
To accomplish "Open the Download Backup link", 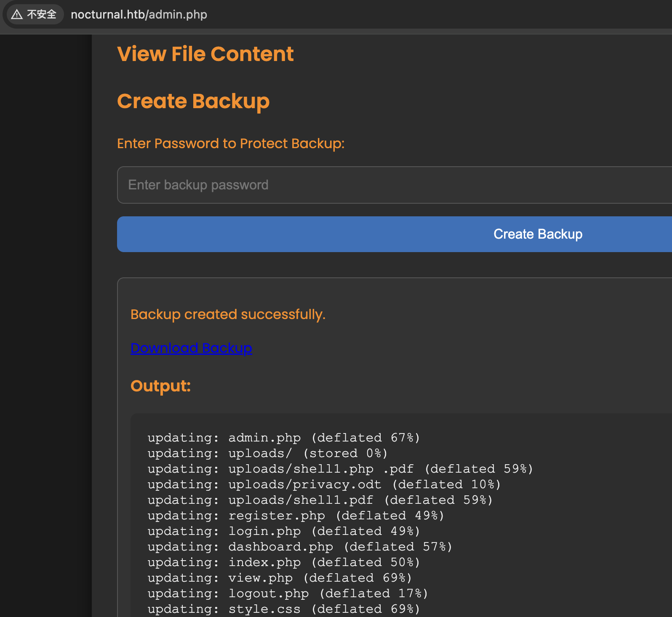I will point(191,348).
